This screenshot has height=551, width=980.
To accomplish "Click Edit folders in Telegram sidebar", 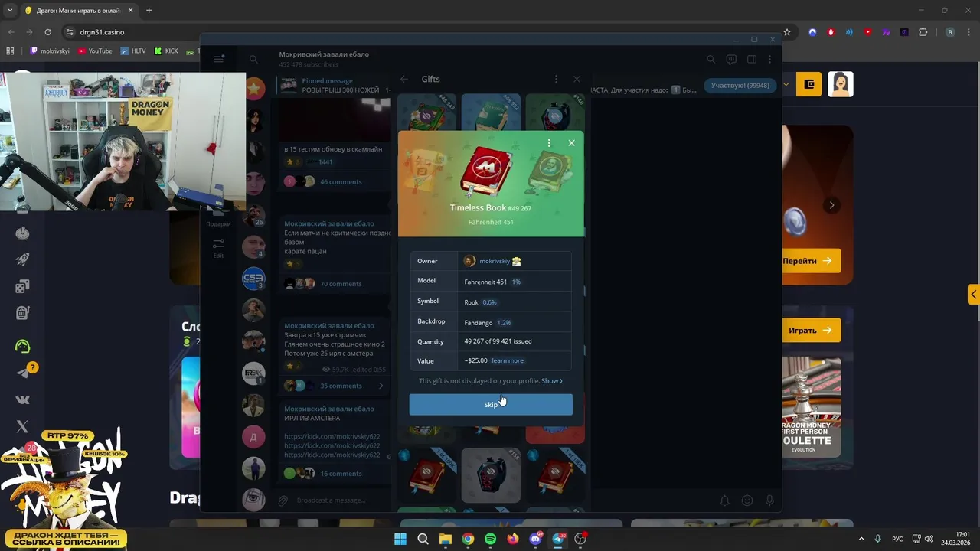I will [x=218, y=247].
